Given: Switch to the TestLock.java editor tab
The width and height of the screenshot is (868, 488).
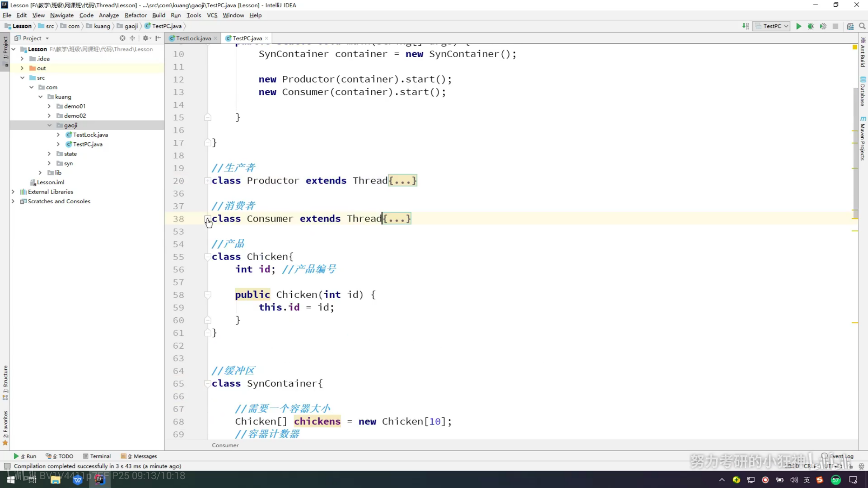Looking at the screenshot, I should pyautogui.click(x=193, y=38).
